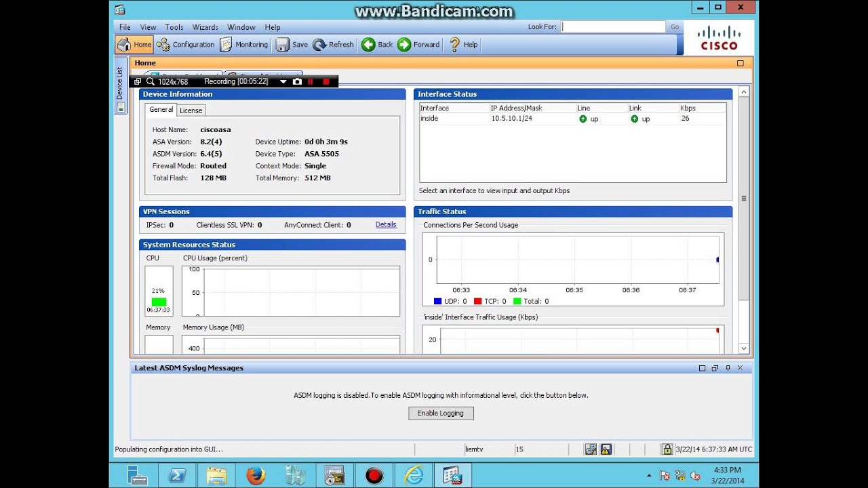Screen dimensions: 868x488
Task: Click the Bandicam red record taskbar icon
Action: click(x=374, y=475)
